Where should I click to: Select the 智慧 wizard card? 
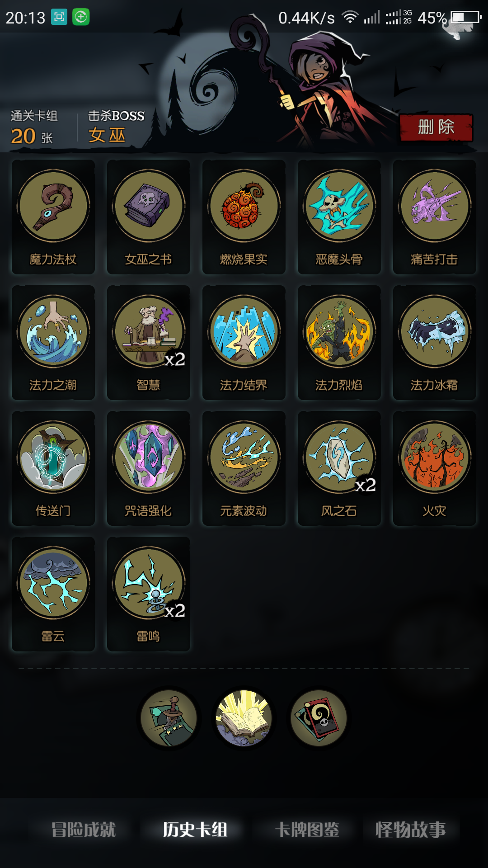tap(149, 343)
